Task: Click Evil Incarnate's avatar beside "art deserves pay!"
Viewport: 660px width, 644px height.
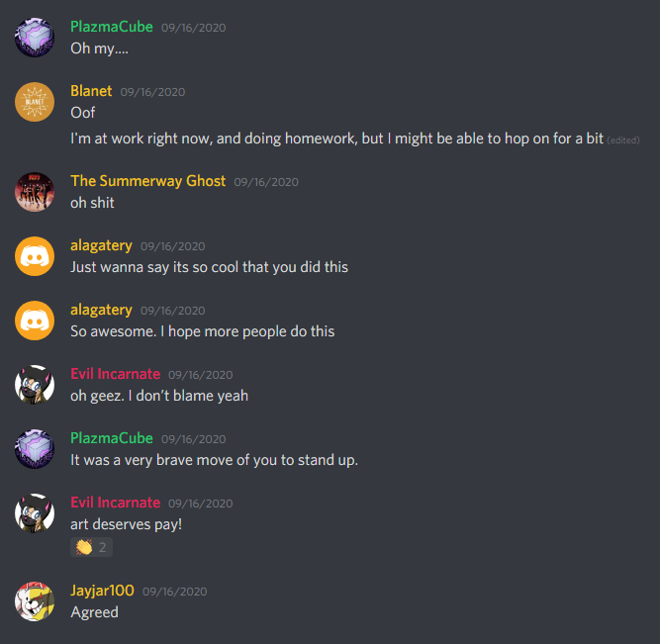Action: (35, 513)
